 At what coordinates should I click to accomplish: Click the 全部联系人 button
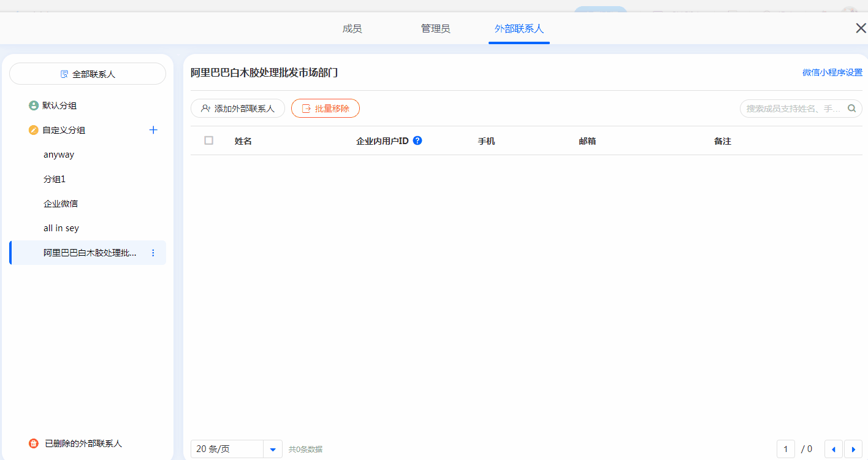tap(88, 74)
